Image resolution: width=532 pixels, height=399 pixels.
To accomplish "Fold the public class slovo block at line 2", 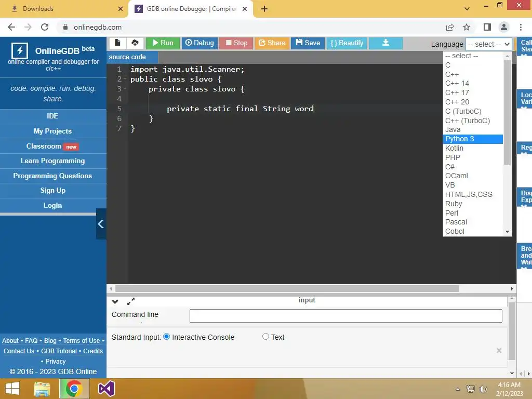I will [125, 79].
